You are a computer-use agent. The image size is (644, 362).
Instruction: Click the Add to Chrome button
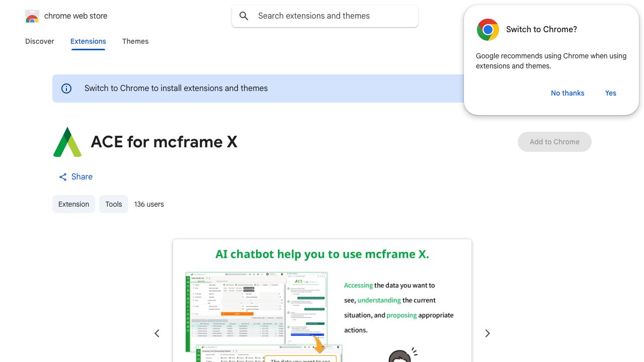(554, 142)
